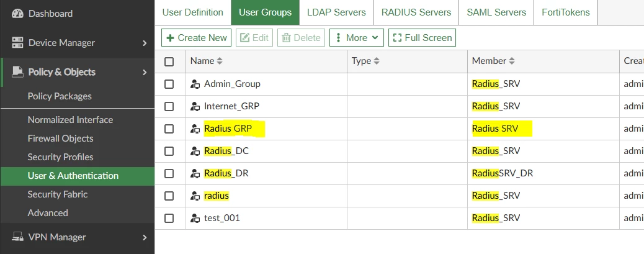Click the Device Manager server icon
644x254 pixels.
[17, 43]
